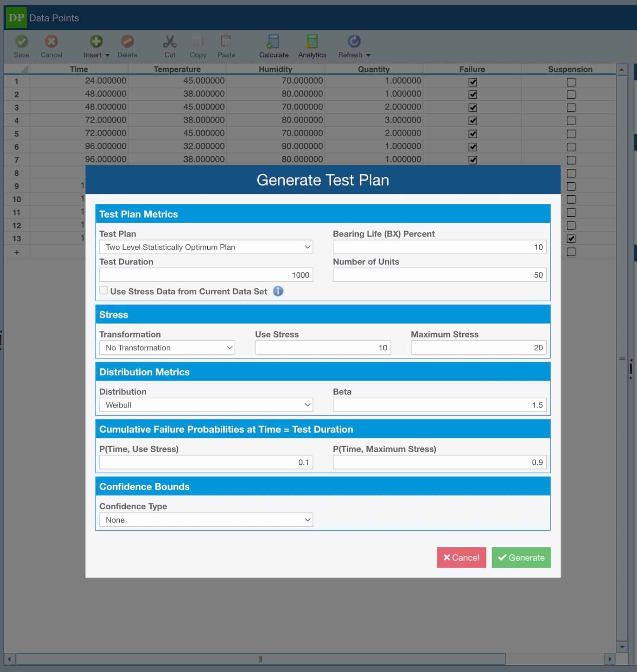Enable Use Stress Data from Current Data Set

click(x=103, y=290)
